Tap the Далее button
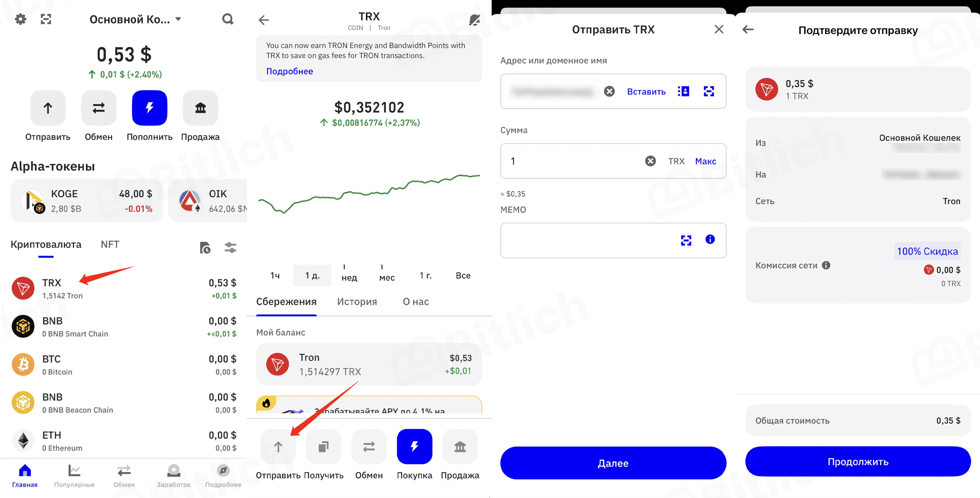980x498 pixels. coord(613,463)
